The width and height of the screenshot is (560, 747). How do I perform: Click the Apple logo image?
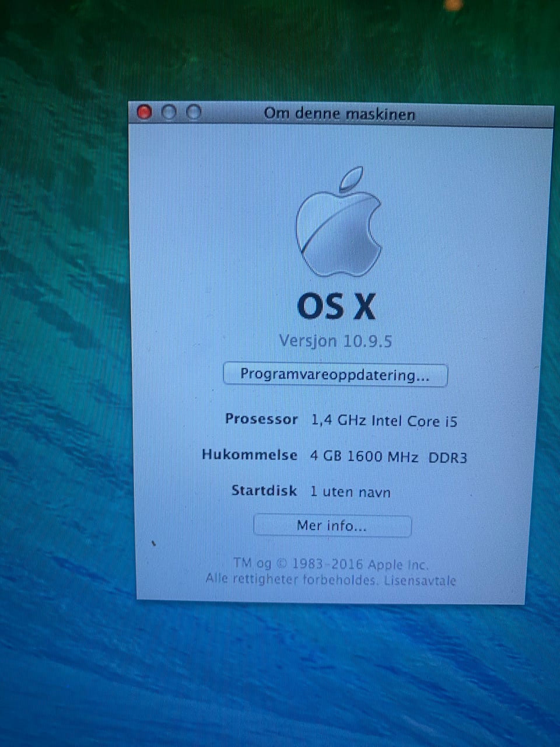339,222
